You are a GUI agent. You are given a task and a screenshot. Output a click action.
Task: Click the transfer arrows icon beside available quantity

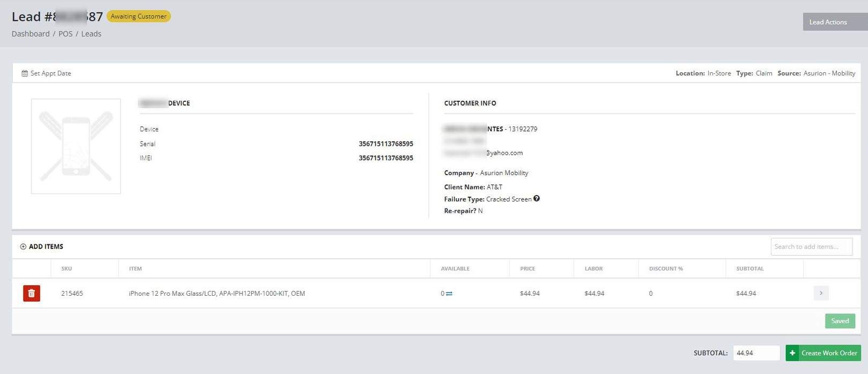(x=449, y=294)
